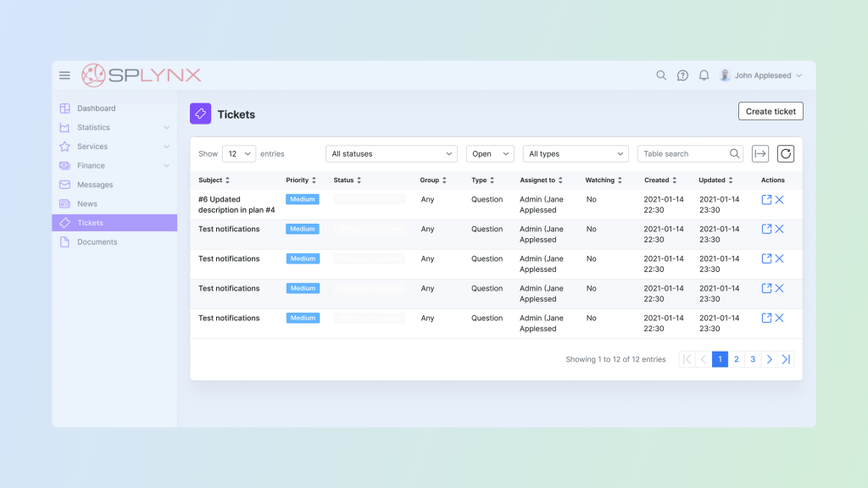Go to Dashboard in the sidebar
This screenshot has width=868, height=488.
[96, 108]
